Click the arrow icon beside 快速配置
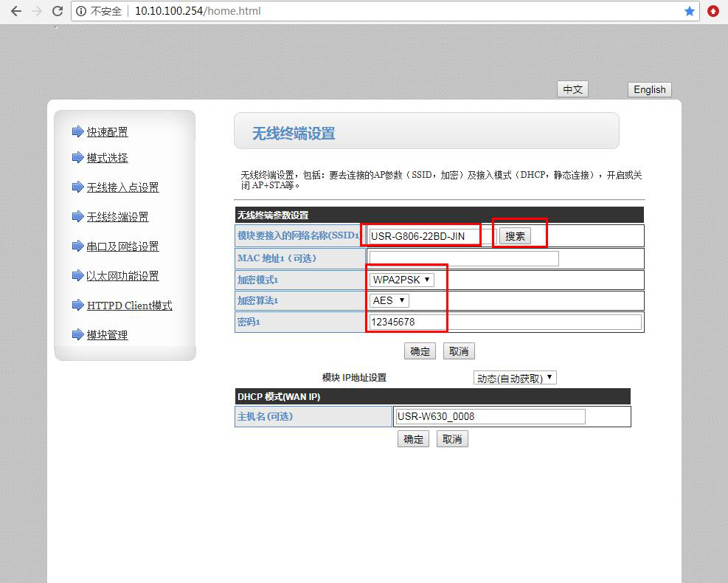728x583 pixels. click(77, 132)
